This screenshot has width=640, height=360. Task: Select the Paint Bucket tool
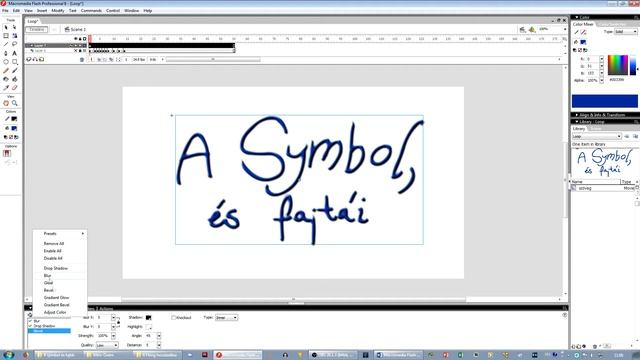click(x=15, y=79)
